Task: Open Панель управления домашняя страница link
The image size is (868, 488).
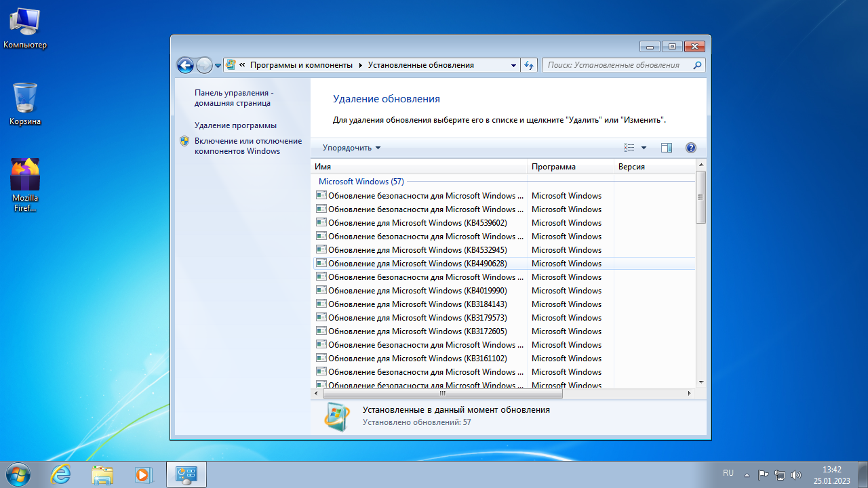Action: click(234, 98)
